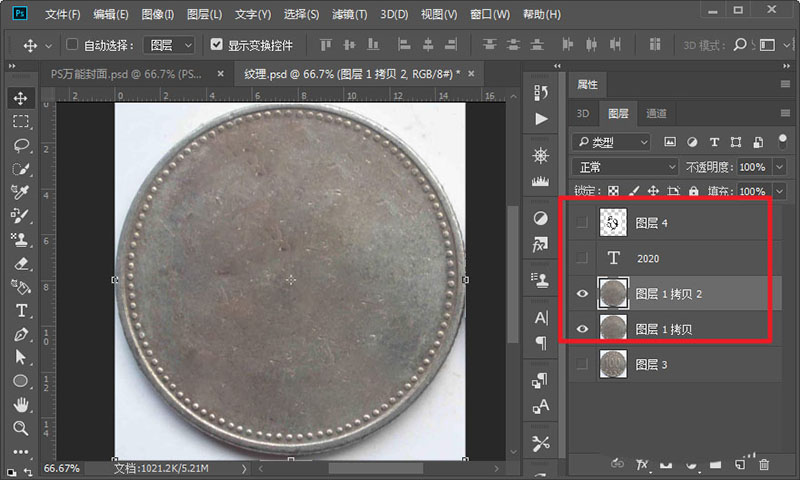Click the lock all padlock icon
800x480 pixels.
693,191
